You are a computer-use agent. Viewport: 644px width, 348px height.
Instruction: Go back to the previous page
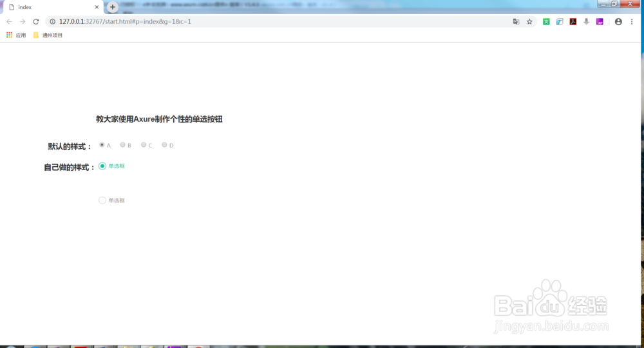9,21
